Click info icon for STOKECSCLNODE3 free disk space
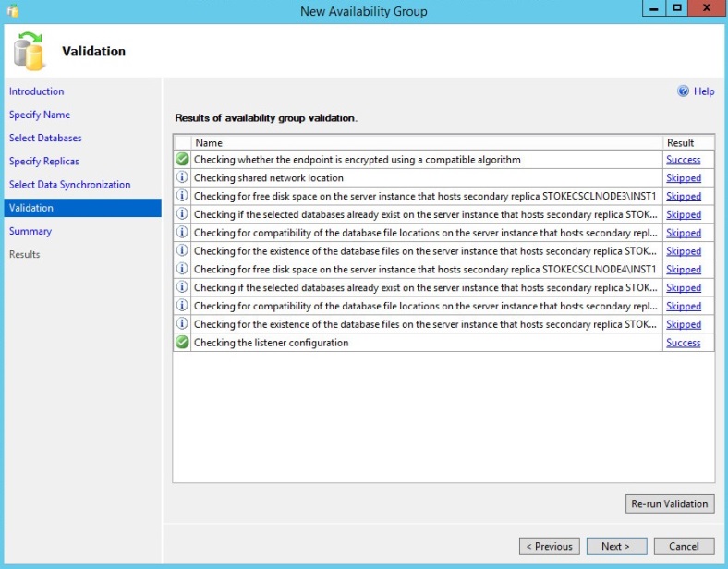The image size is (728, 569). coord(182,196)
